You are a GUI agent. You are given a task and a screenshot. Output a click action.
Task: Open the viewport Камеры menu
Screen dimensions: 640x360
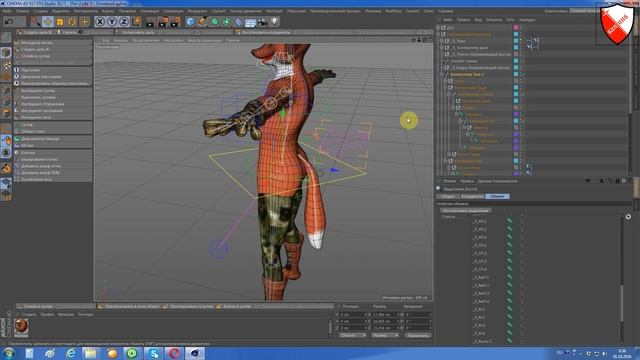coord(120,40)
